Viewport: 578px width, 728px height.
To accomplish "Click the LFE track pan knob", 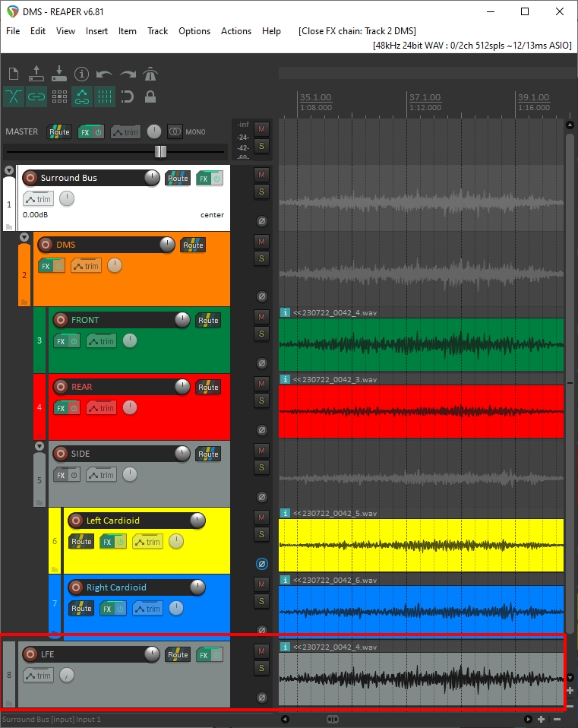I will [x=67, y=675].
